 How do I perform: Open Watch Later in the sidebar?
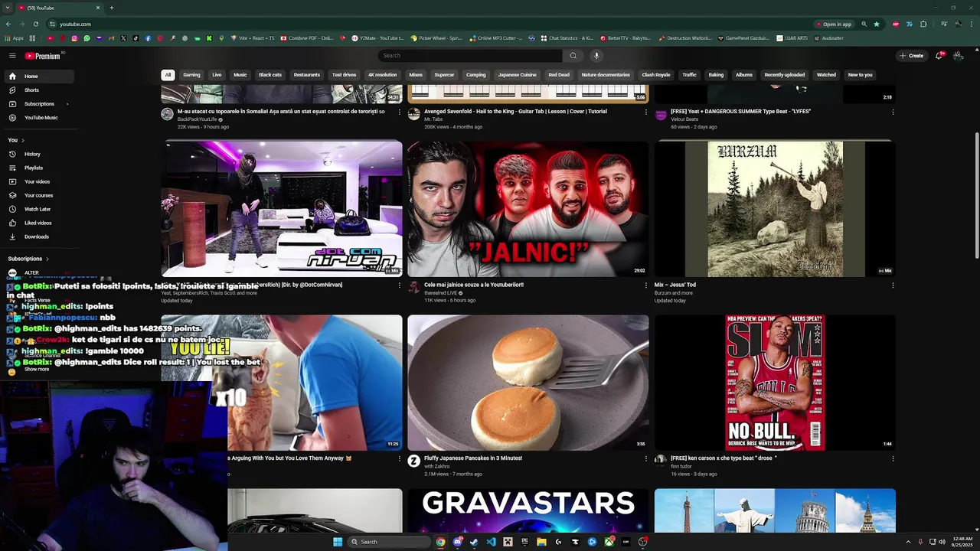pos(38,209)
